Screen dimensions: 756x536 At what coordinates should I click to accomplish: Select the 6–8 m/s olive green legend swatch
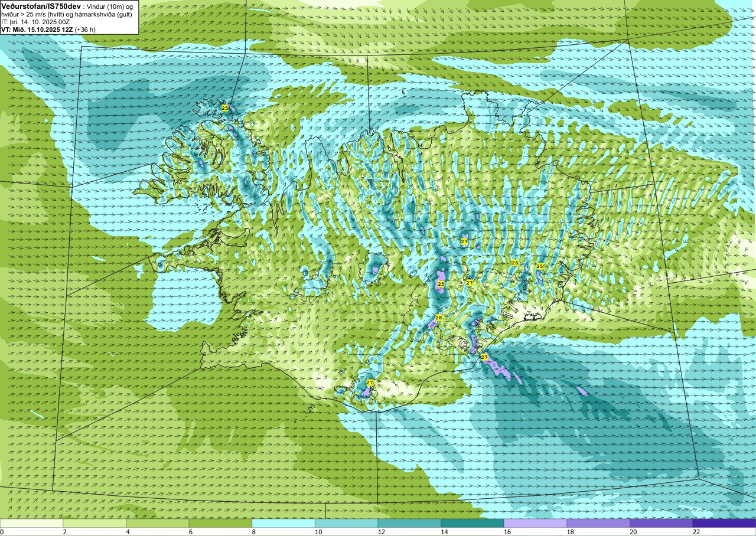(x=220, y=523)
